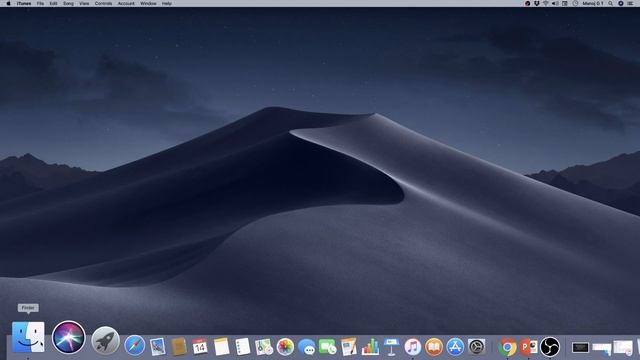This screenshot has height=360, width=640.
Task: Open the Mail stamp icon
Action: (x=157, y=347)
